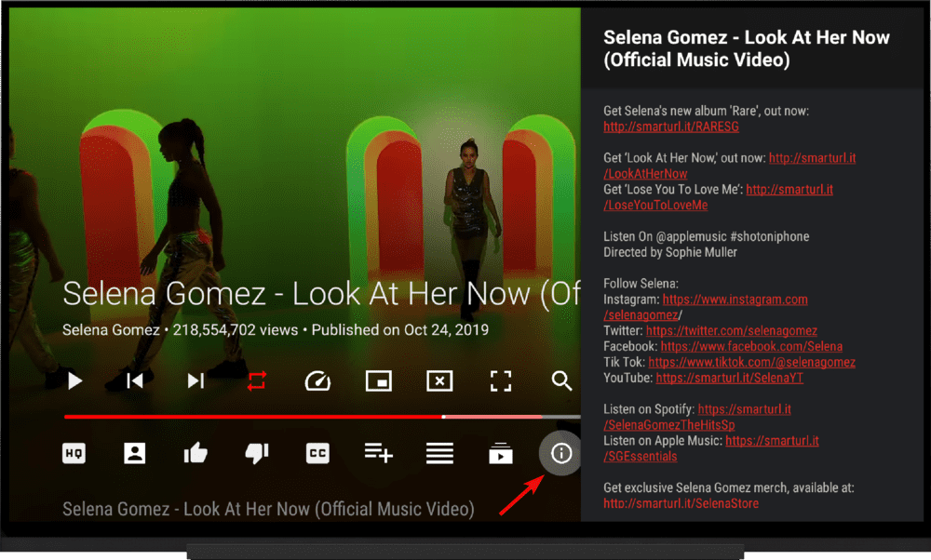Image resolution: width=931 pixels, height=560 pixels.
Task: Dislike the video with thumbs down
Action: click(257, 454)
